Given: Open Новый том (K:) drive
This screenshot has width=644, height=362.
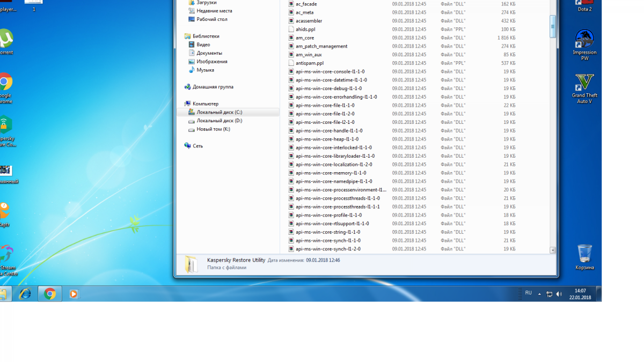Looking at the screenshot, I should [x=213, y=129].
